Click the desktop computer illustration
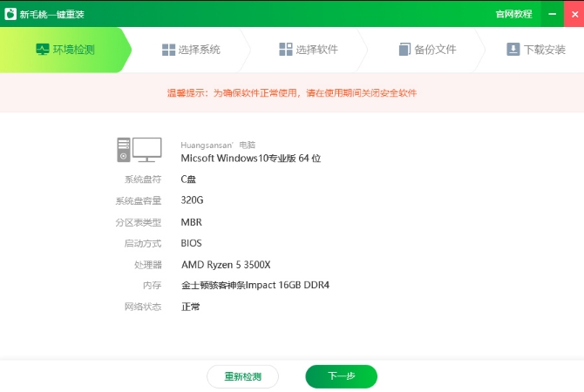The width and height of the screenshot is (584, 392). (139, 150)
